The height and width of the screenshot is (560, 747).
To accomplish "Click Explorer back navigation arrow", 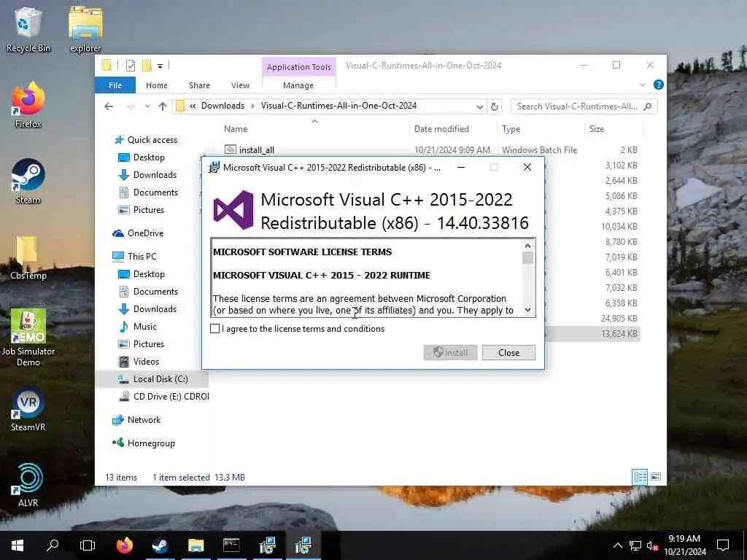I will pyautogui.click(x=109, y=106).
